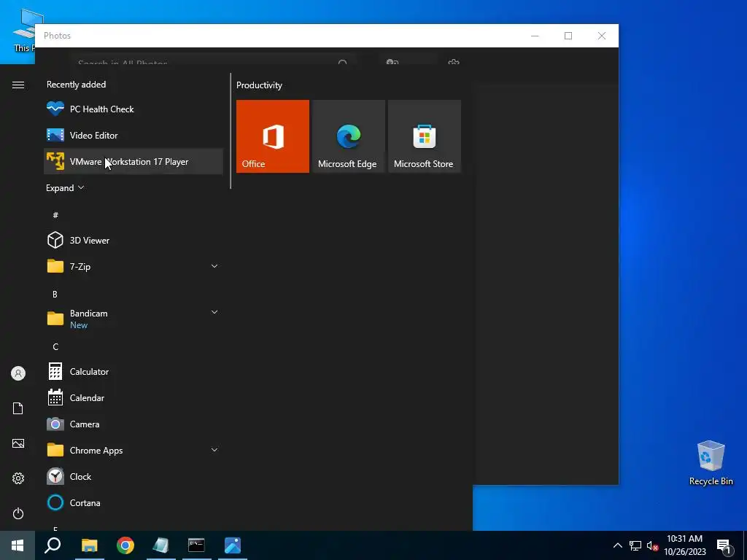
Task: Expand the Chrome Apps folder chevron
Action: [214, 450]
